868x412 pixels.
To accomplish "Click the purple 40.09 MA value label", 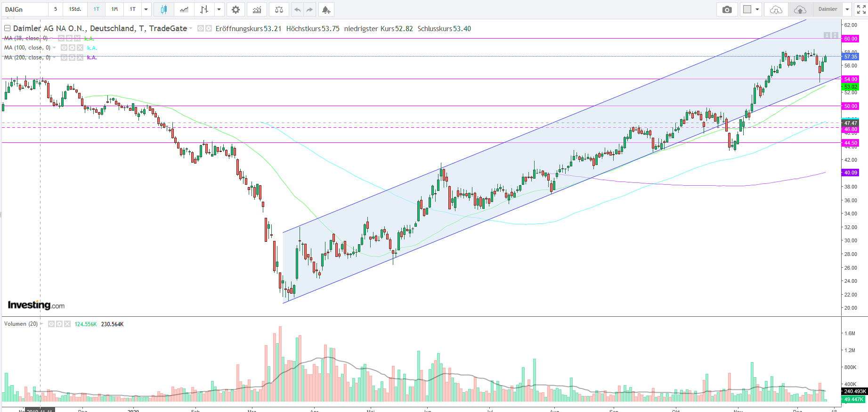I will point(851,173).
